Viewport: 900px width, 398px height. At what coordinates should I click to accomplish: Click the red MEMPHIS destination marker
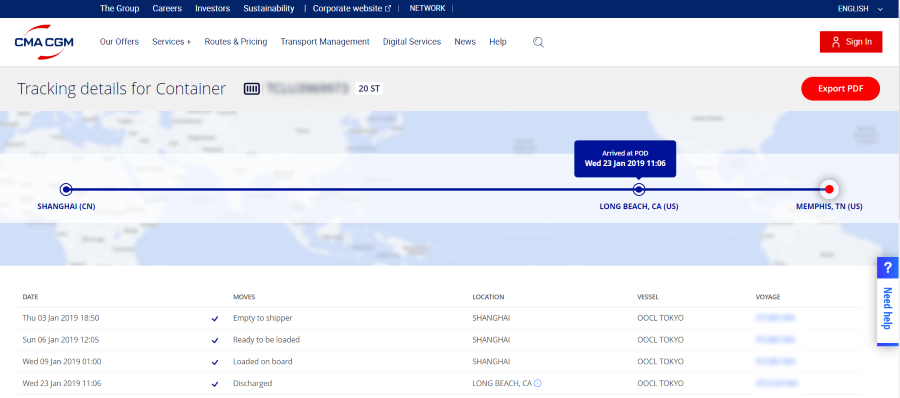829,189
